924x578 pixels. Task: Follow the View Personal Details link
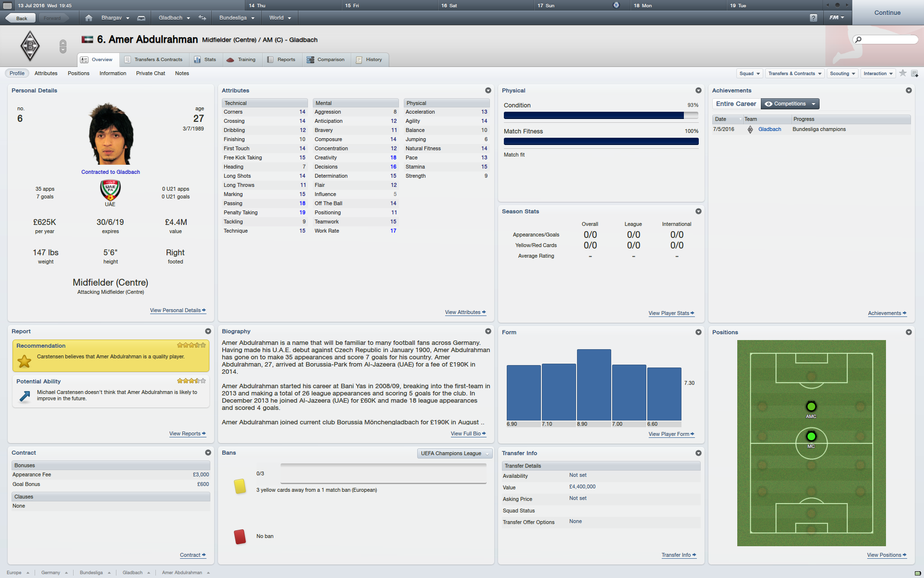click(x=178, y=311)
